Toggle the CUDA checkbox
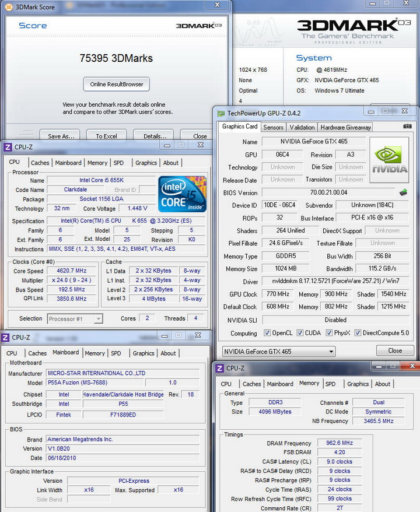Screen dimensions: 420x512 299,333
